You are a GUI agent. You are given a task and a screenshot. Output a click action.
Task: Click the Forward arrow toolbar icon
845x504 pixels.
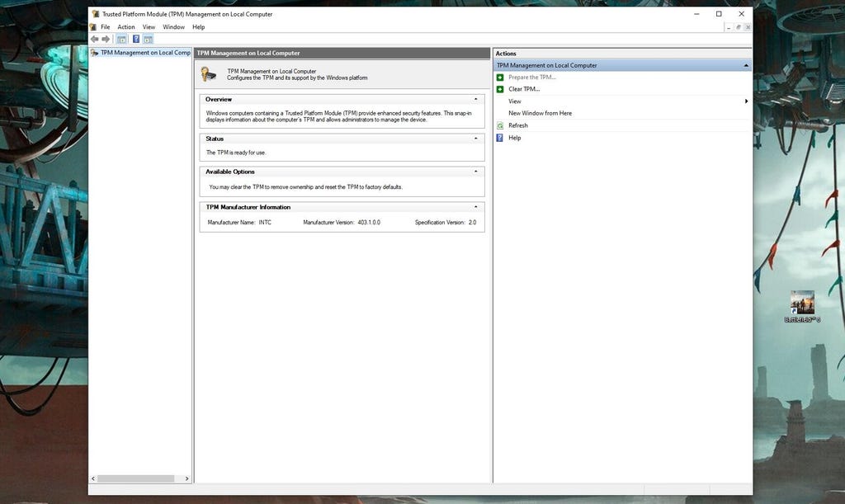pyautogui.click(x=106, y=39)
